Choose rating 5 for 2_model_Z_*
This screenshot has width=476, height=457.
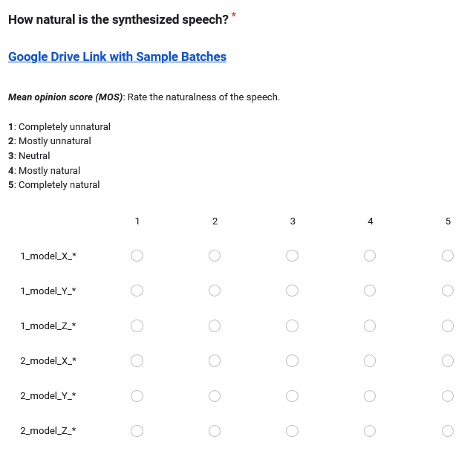pyautogui.click(x=448, y=430)
